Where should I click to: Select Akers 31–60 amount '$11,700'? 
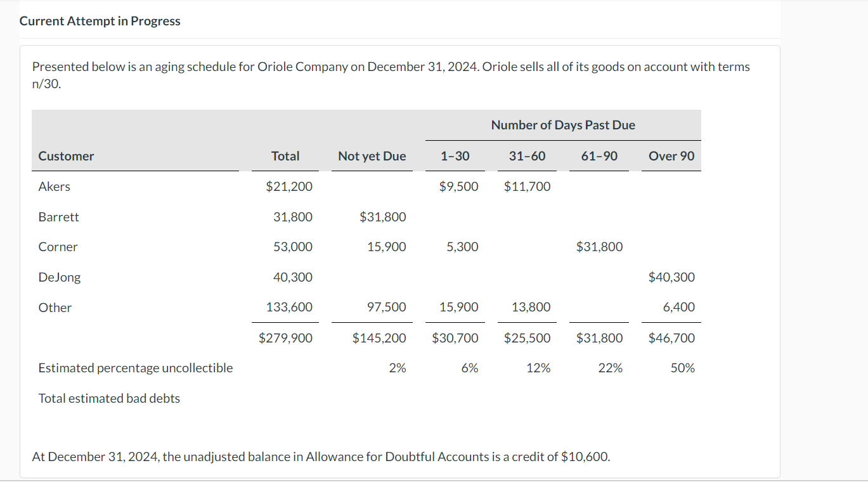pos(528,186)
